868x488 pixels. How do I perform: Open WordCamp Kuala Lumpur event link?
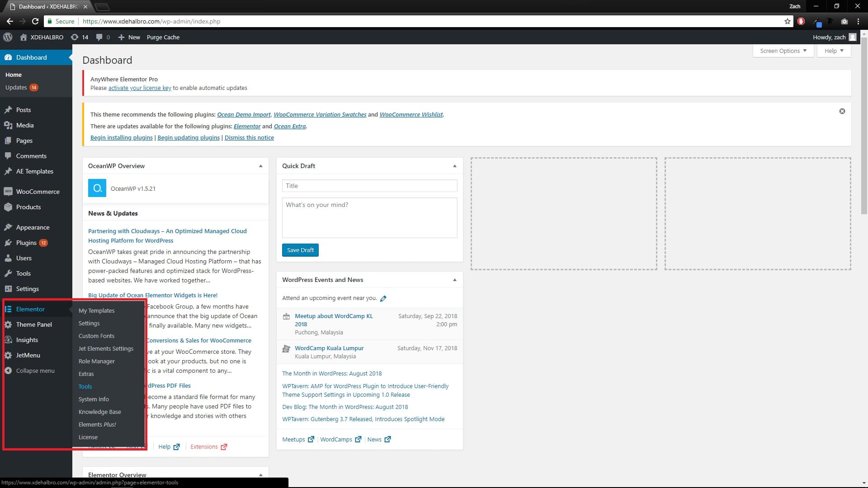(329, 348)
